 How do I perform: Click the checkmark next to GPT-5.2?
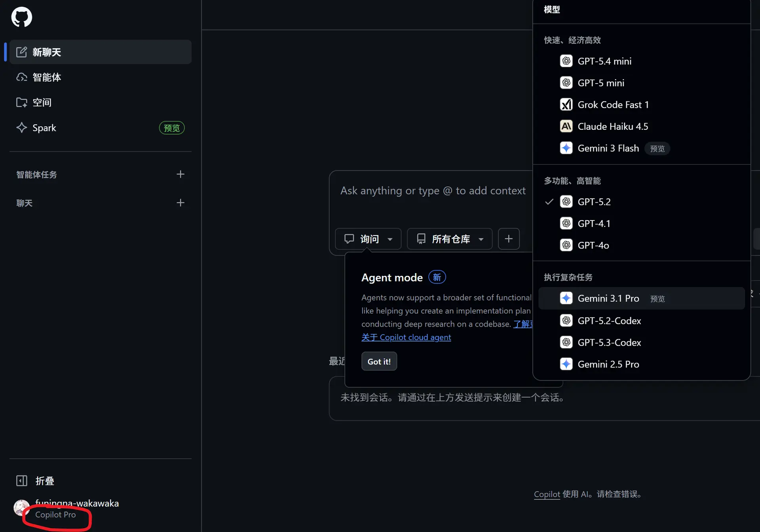pyautogui.click(x=549, y=201)
